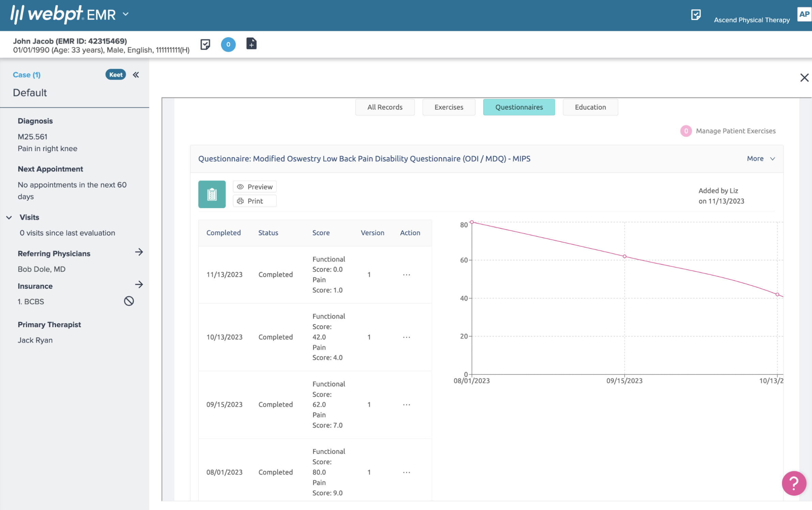Click the teal questionnaire clipboard icon
This screenshot has height=510, width=812.
click(x=212, y=194)
